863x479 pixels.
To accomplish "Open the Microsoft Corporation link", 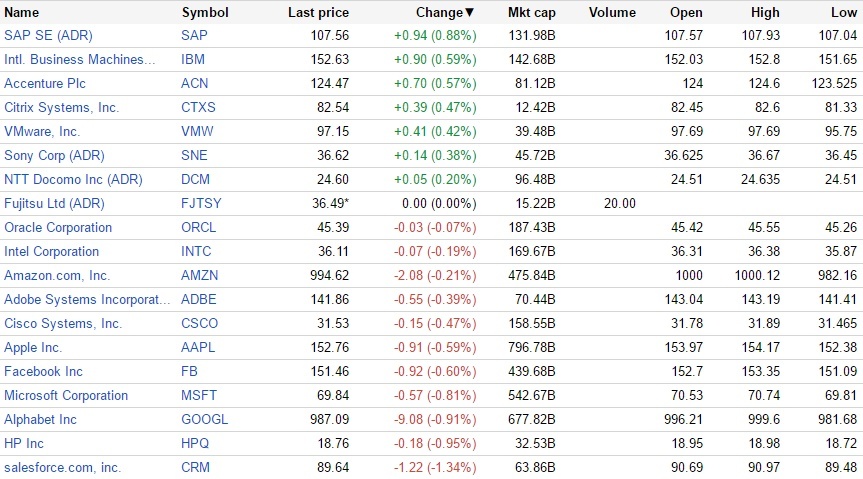I will 66,395.
